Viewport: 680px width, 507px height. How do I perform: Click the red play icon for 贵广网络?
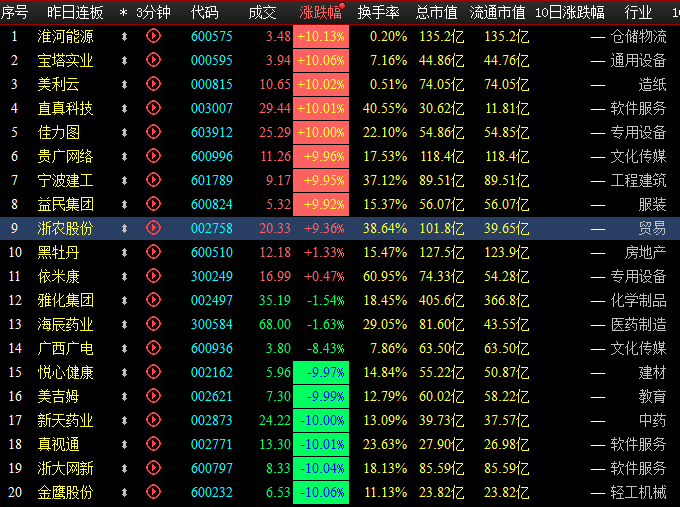pos(153,156)
